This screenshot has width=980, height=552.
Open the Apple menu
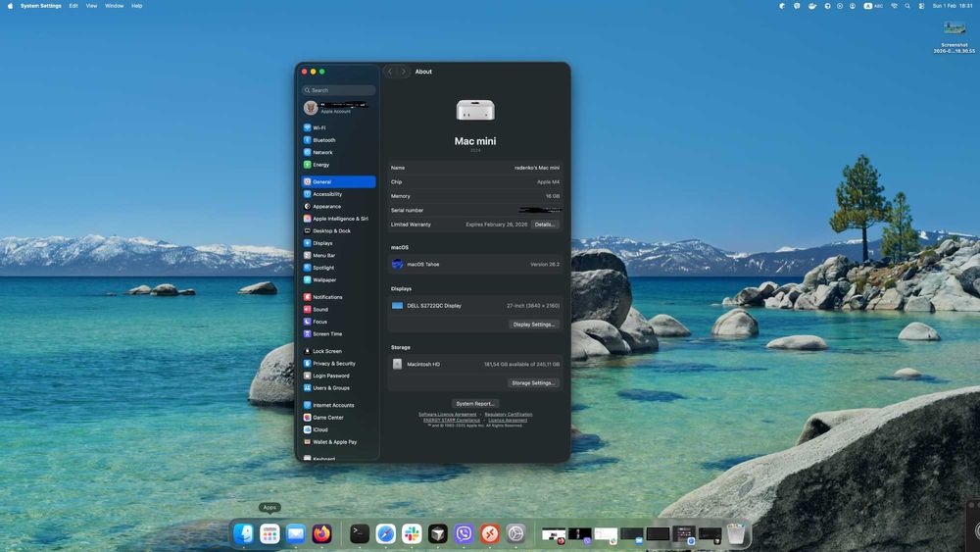(10, 6)
